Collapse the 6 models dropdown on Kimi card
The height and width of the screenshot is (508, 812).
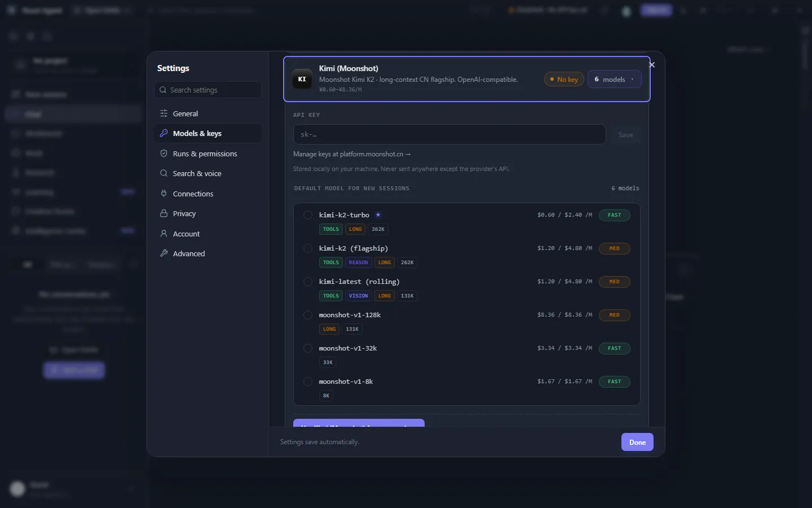click(x=614, y=80)
